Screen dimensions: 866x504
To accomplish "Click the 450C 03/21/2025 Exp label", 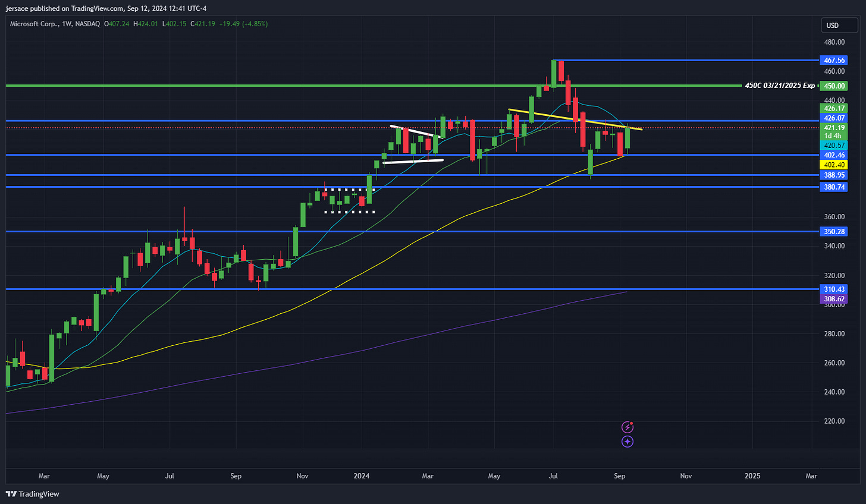I will pyautogui.click(x=780, y=86).
